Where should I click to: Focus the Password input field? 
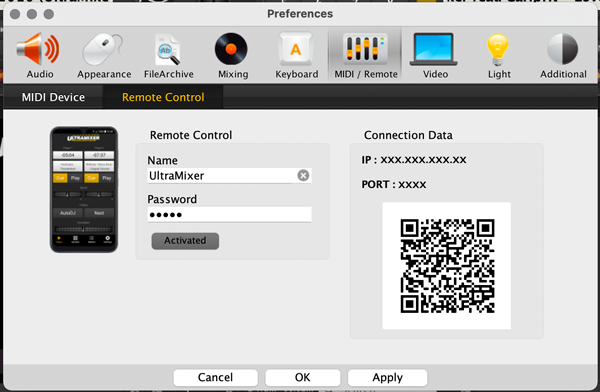pyautogui.click(x=229, y=214)
